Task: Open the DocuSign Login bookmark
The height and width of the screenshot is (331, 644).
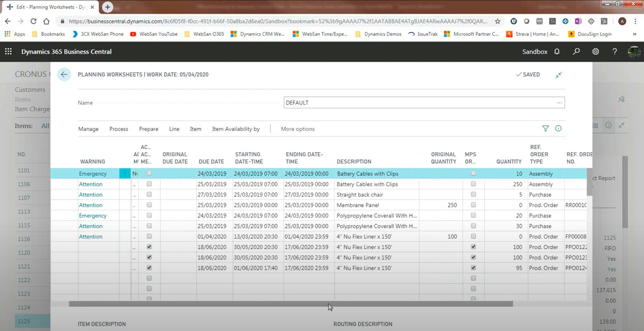Action: pyautogui.click(x=590, y=34)
